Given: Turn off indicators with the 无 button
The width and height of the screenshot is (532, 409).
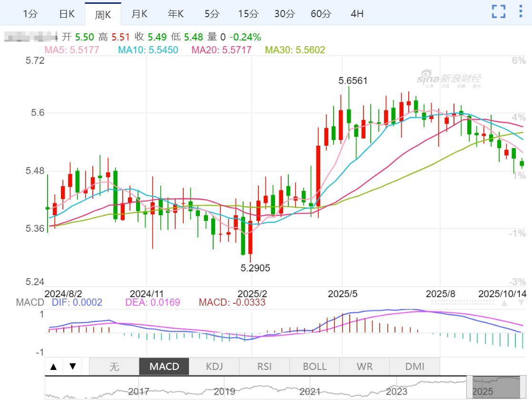Looking at the screenshot, I should [x=114, y=367].
